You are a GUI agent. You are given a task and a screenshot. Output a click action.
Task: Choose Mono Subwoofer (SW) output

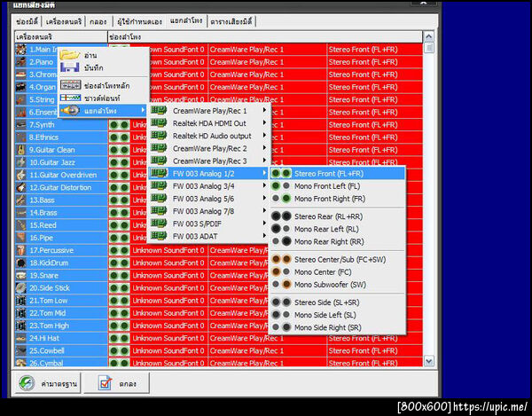pos(338,285)
